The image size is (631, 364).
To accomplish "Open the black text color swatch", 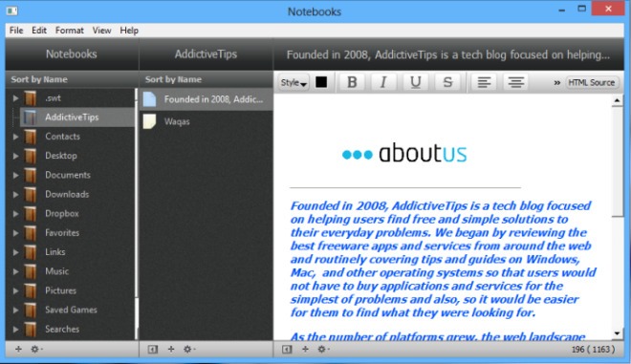I will (x=321, y=82).
